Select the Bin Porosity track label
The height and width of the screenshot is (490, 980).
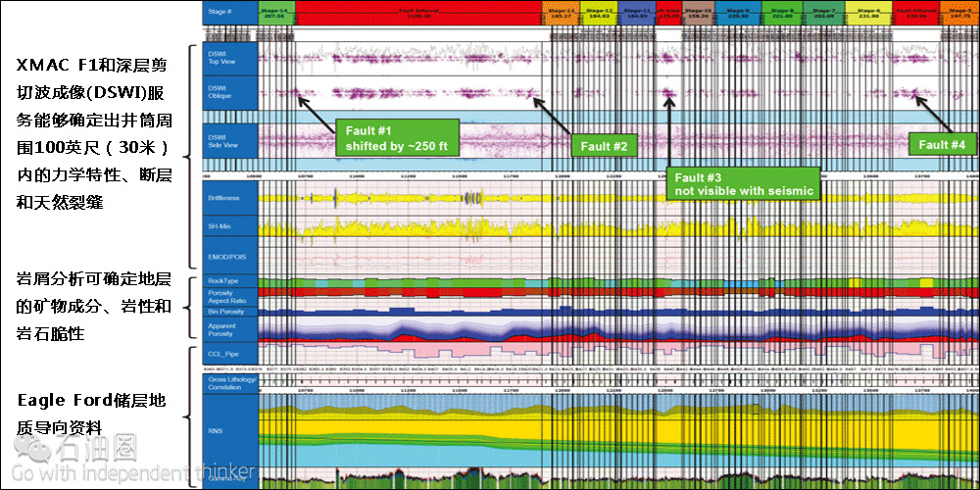230,312
